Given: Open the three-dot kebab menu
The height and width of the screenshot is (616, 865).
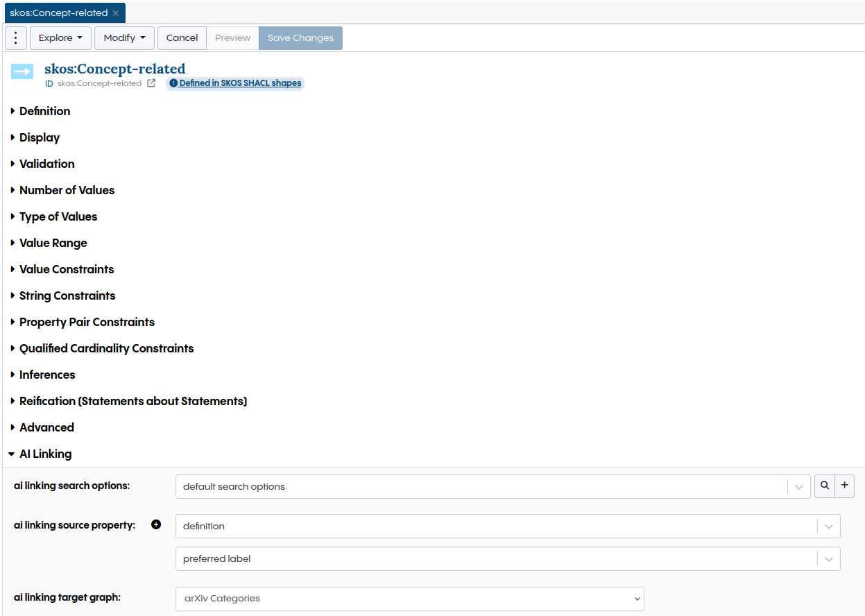Looking at the screenshot, I should (x=16, y=38).
